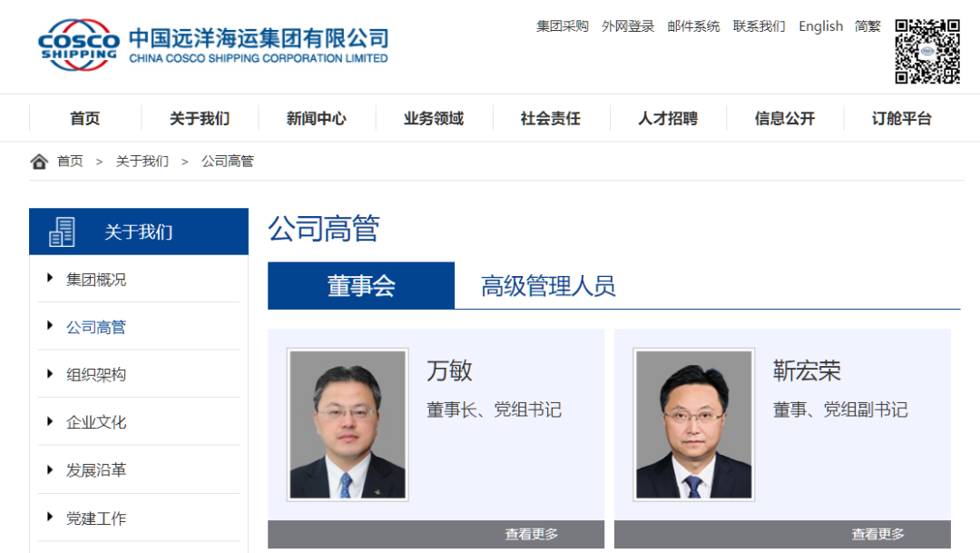Open 发展沿革 in sidebar
The width and height of the screenshot is (980, 553).
click(x=96, y=470)
